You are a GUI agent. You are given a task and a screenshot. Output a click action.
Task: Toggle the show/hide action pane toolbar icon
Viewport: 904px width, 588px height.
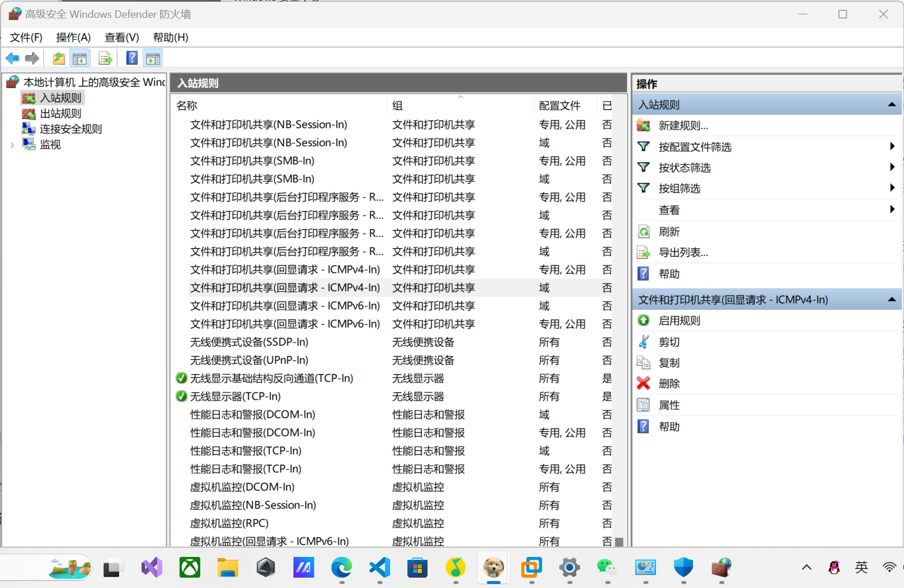pyautogui.click(x=153, y=58)
